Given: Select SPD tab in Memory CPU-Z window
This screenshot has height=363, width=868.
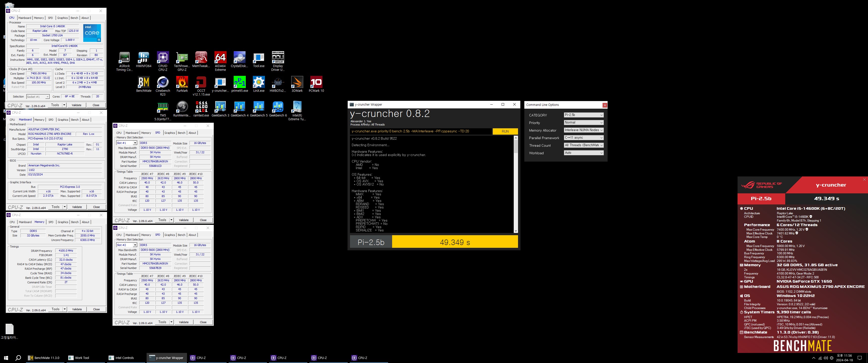Looking at the screenshot, I should [x=51, y=222].
